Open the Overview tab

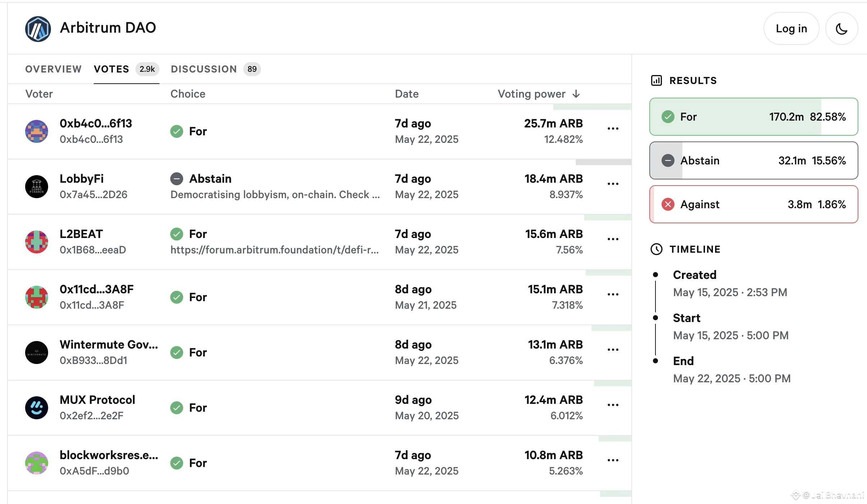click(54, 69)
